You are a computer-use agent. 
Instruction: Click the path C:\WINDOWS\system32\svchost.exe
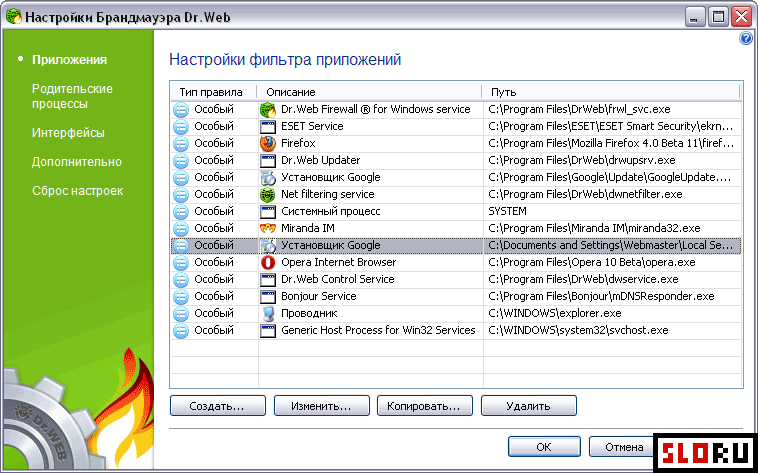click(x=578, y=331)
